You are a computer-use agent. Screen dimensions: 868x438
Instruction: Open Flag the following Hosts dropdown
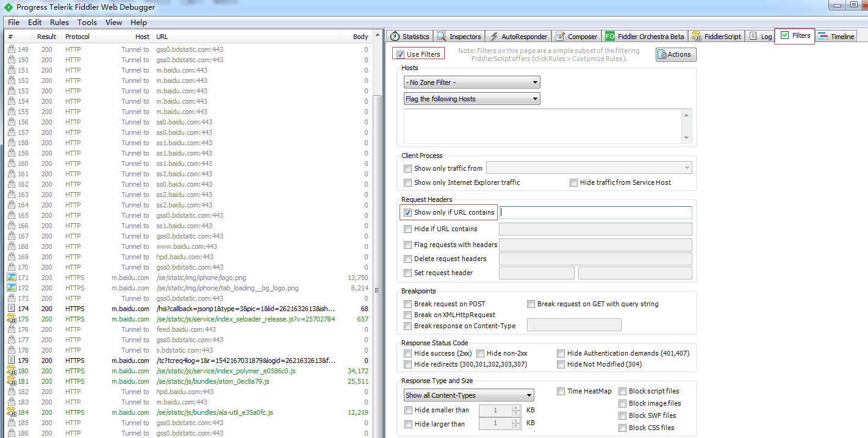coord(472,99)
